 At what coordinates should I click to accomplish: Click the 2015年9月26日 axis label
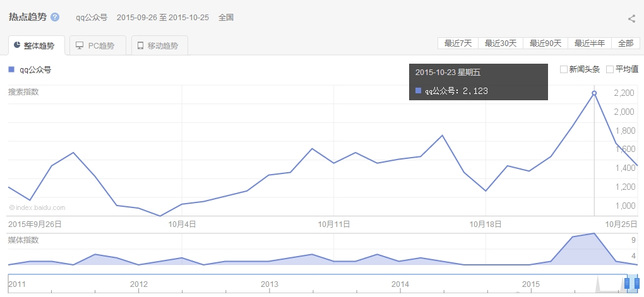click(35, 224)
